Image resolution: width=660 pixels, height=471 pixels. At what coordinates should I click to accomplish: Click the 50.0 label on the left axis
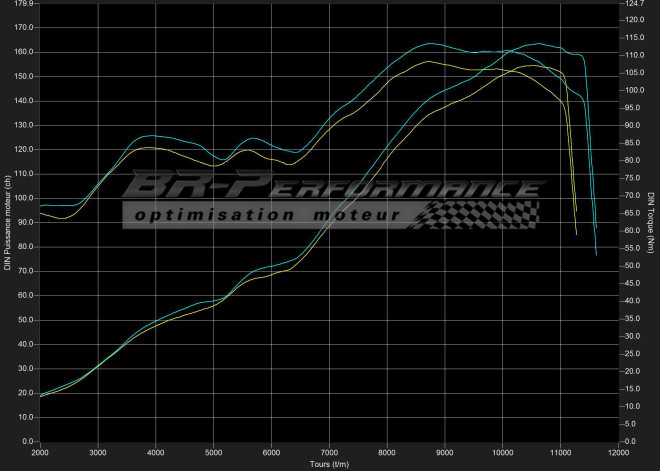24,320
